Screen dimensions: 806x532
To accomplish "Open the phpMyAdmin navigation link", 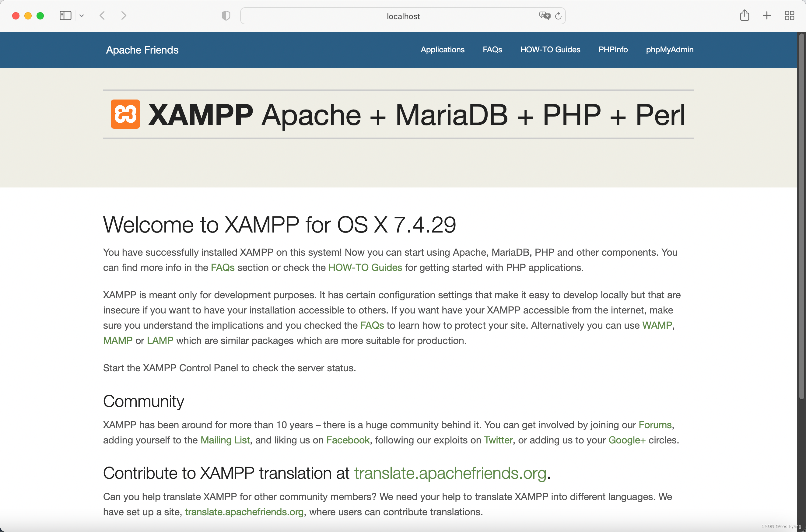I will pos(669,50).
